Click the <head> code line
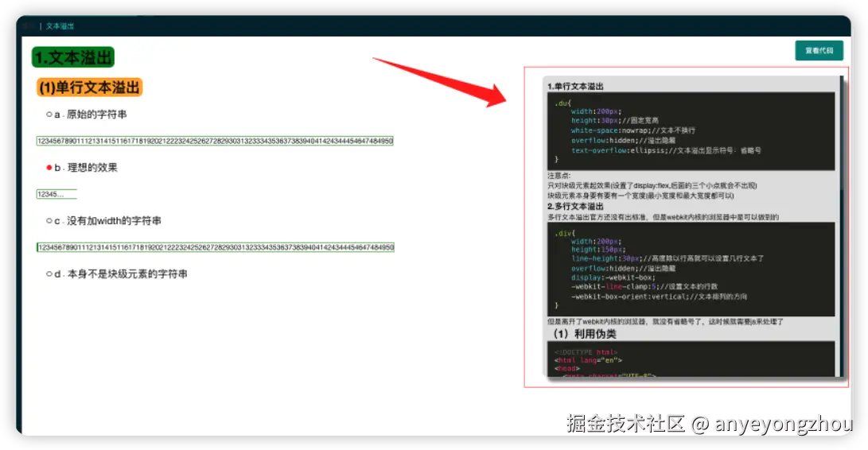The image size is (868, 450). tap(566, 368)
